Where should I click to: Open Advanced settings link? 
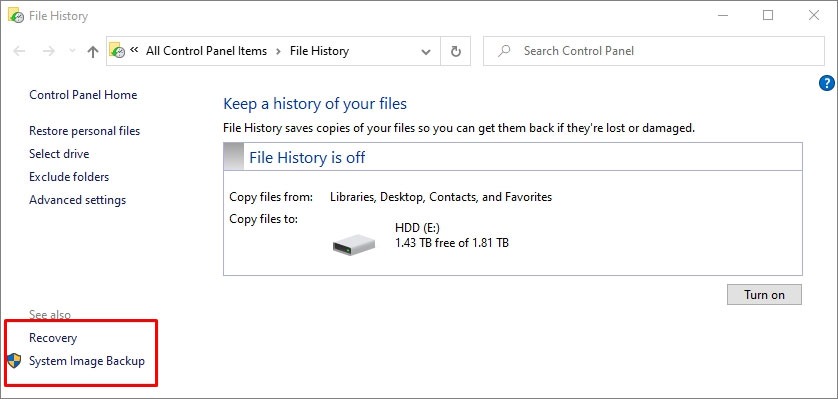tap(77, 200)
